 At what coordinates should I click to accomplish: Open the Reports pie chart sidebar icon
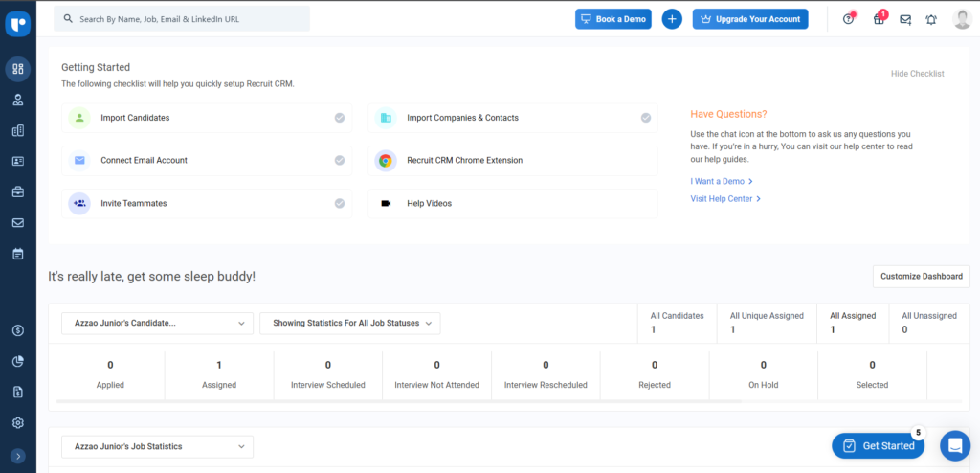pos(17,361)
